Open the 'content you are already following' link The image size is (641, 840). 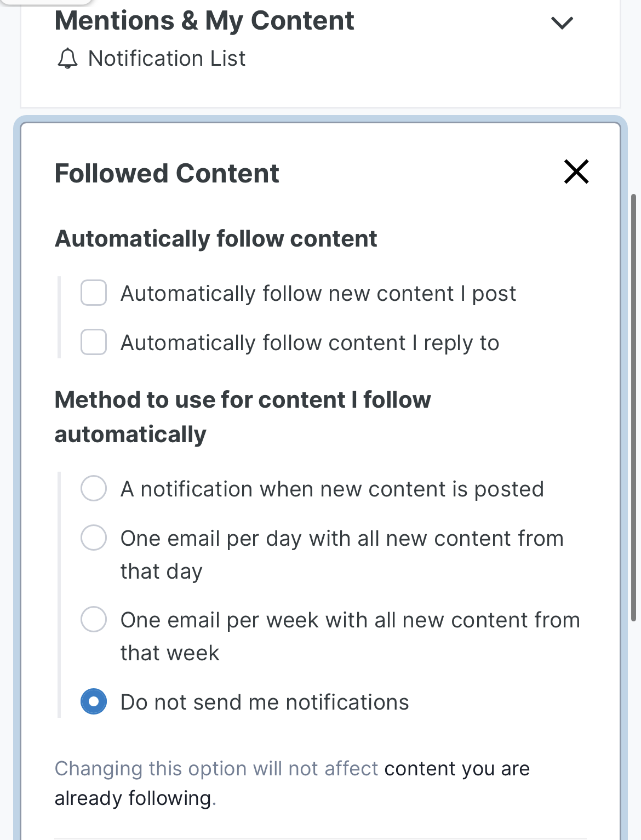tap(456, 769)
